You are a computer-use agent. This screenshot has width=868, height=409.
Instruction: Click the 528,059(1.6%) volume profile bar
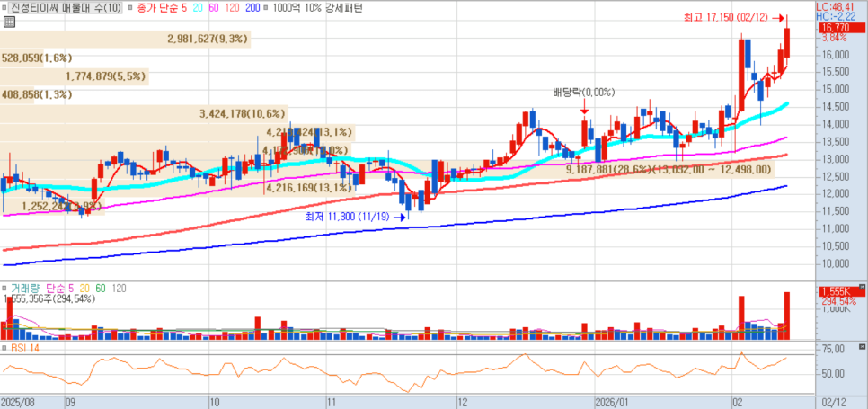[22, 58]
